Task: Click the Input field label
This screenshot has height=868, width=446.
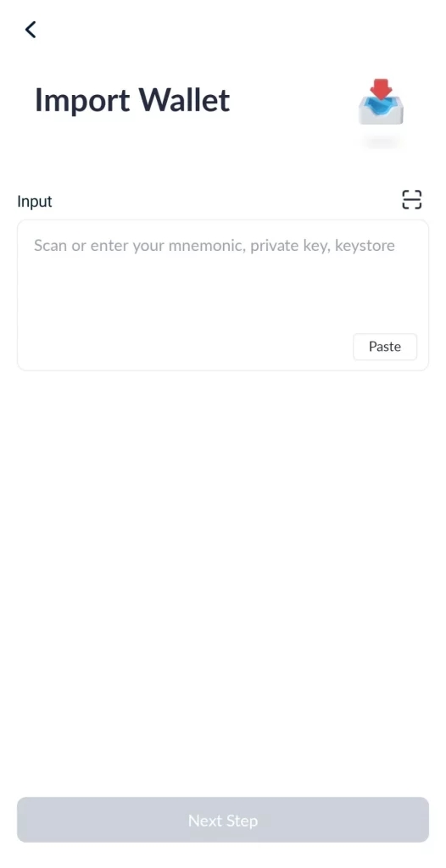Action: pyautogui.click(x=35, y=201)
